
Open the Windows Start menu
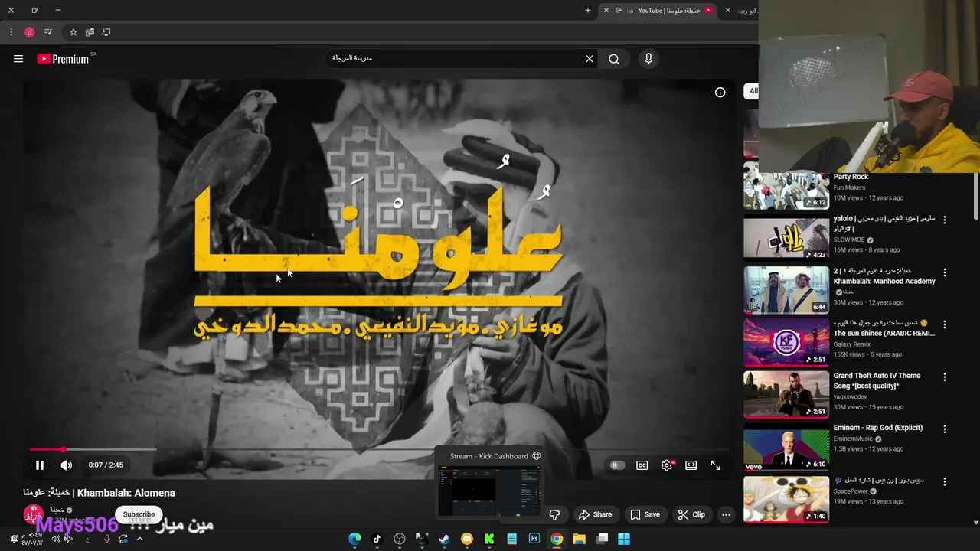pos(624,540)
